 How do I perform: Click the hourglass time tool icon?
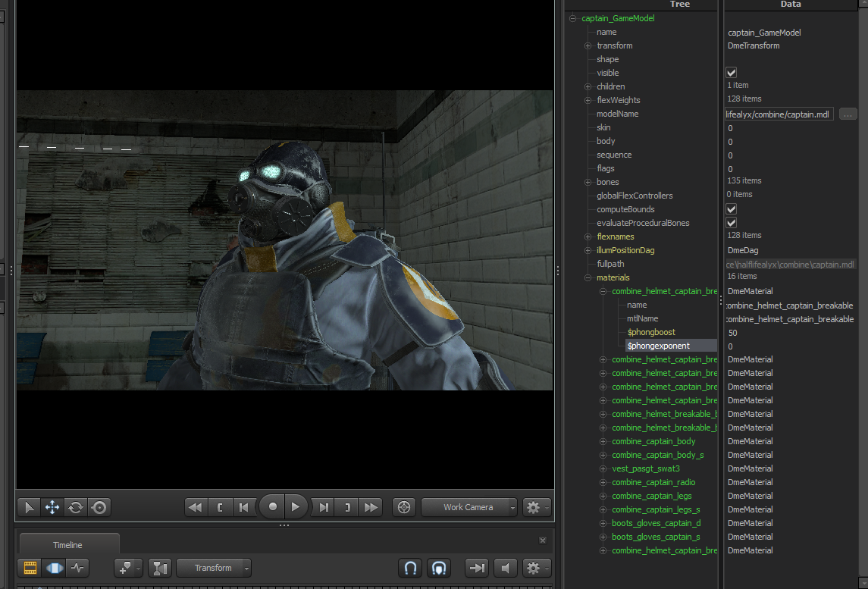[x=159, y=568]
